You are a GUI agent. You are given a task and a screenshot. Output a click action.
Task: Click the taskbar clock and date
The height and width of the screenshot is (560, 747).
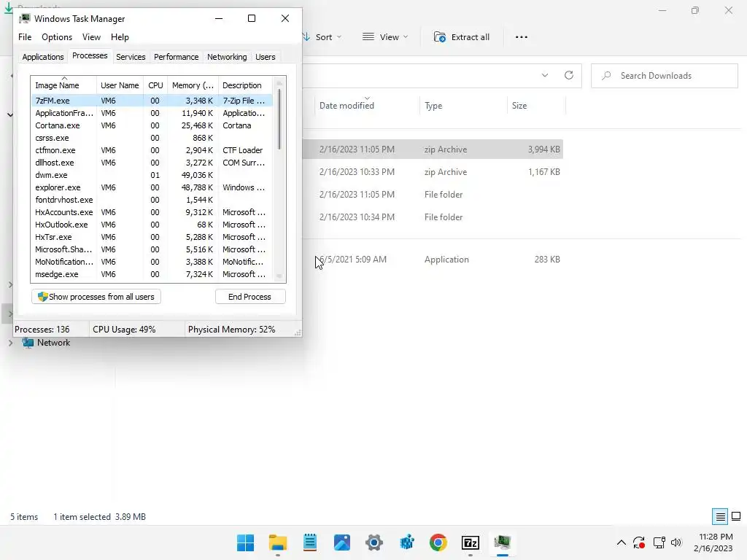(713, 542)
